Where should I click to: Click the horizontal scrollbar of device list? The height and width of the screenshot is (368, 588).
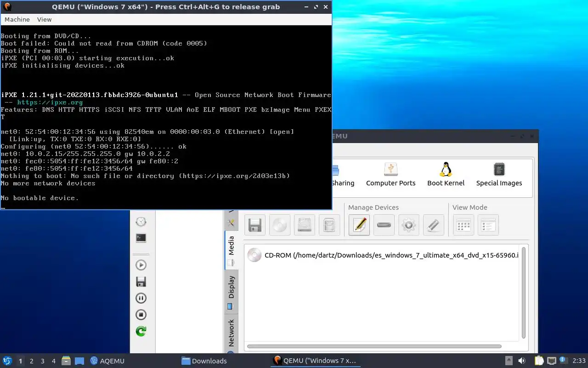coord(374,346)
